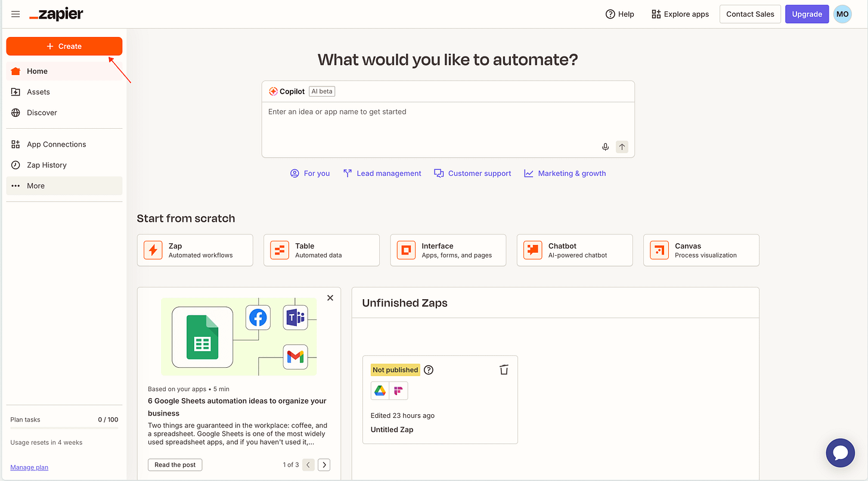
Task: Open Discover in the sidebar
Action: click(64, 113)
